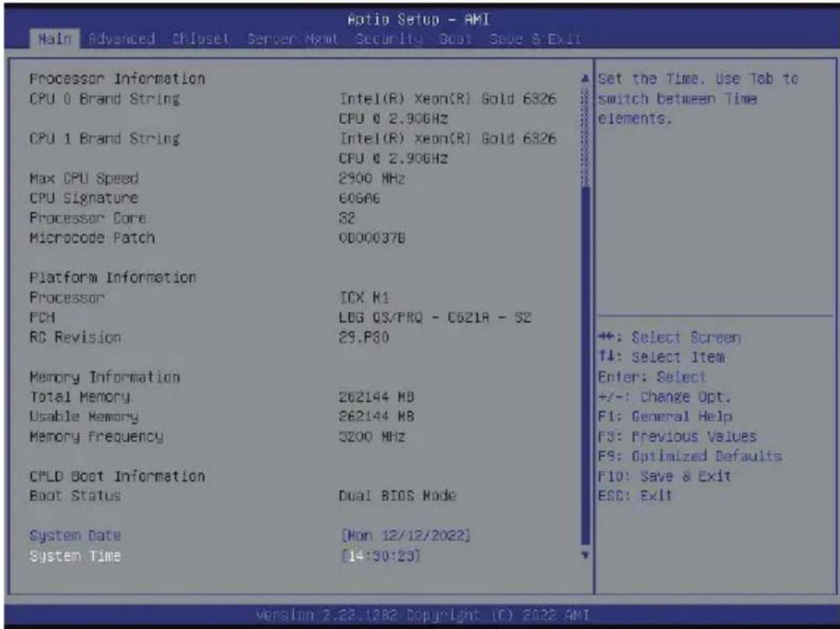Click the System Date value field
Image resolution: width=840 pixels, height=629 pixels.
(405, 535)
